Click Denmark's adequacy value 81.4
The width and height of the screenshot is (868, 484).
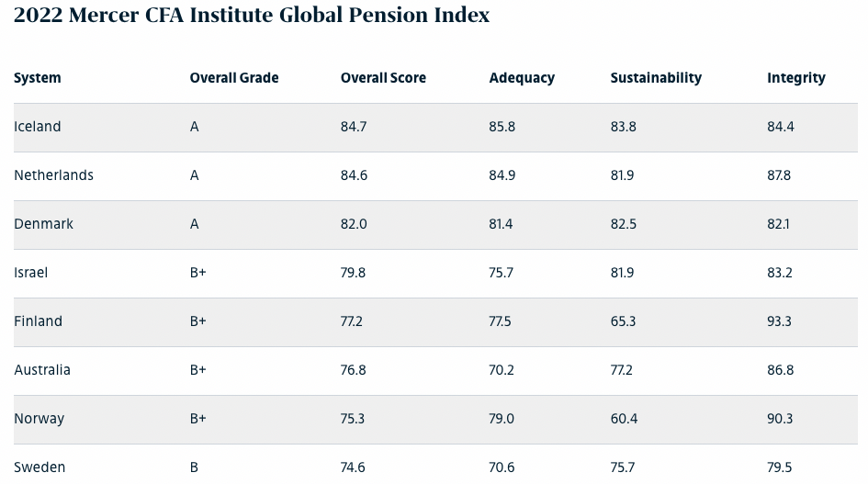[x=502, y=224]
